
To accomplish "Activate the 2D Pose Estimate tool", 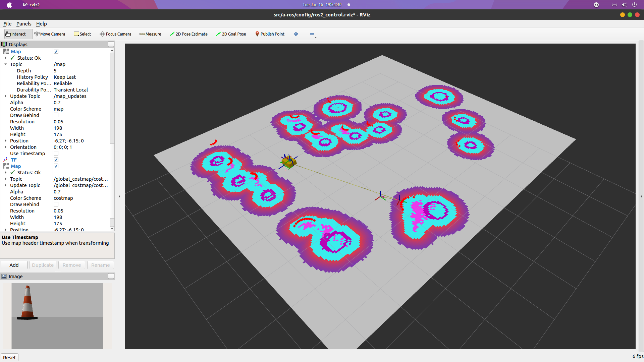I will (x=189, y=34).
